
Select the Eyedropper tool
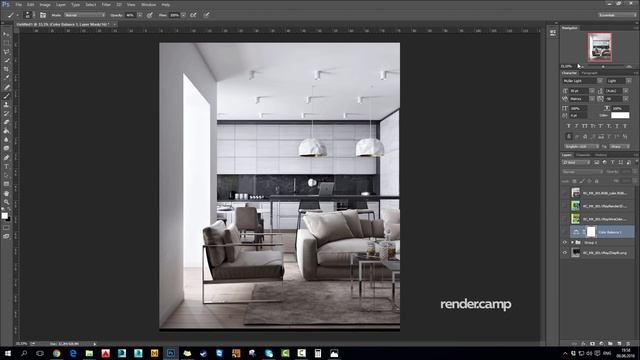pos(6,78)
